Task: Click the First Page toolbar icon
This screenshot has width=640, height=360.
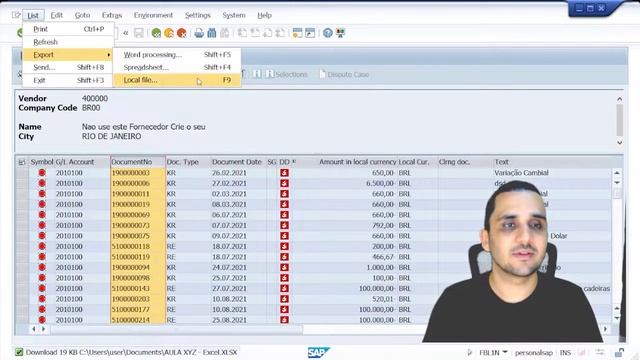Action: [242, 33]
